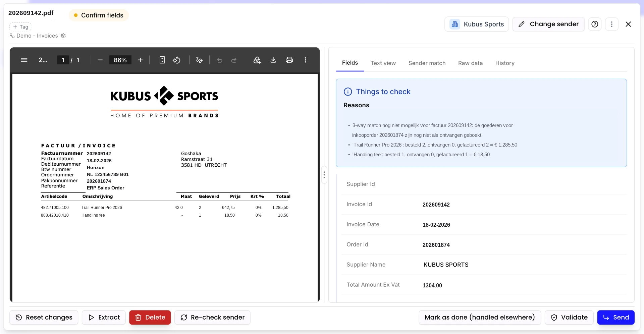Image resolution: width=644 pixels, height=334 pixels.
Task: Click the Kubus Sports logo in the PDF
Action: tap(164, 102)
